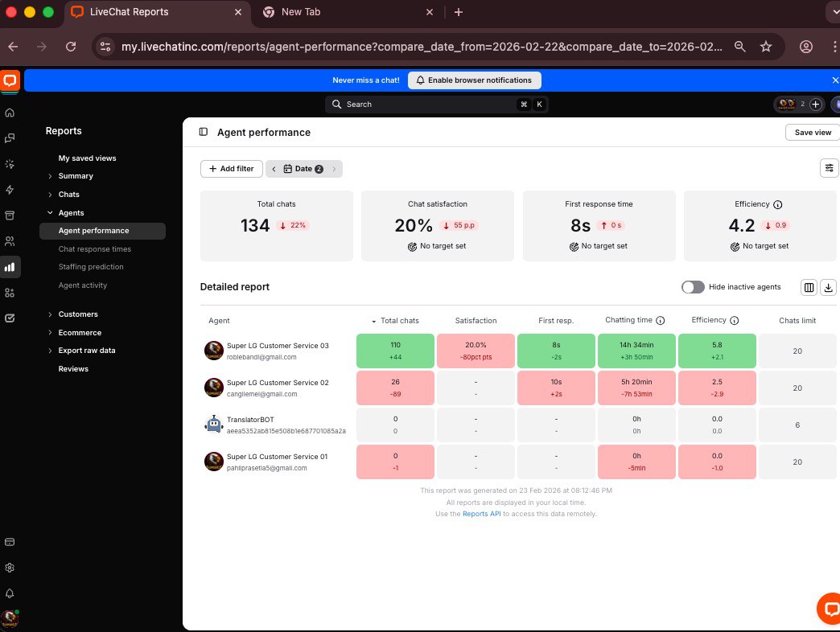Open the column chooser icon
Image resolution: width=840 pixels, height=632 pixels.
pyautogui.click(x=809, y=287)
